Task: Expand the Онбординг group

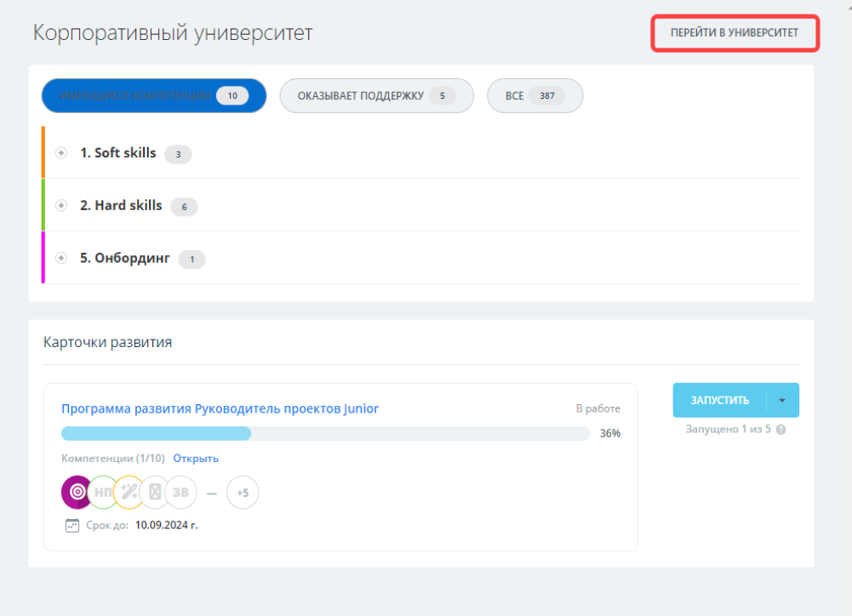Action: tap(61, 258)
